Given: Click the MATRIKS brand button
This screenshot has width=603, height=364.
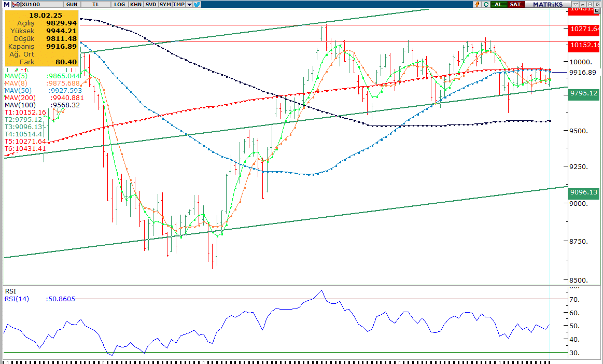Looking at the screenshot, I should pyautogui.click(x=548, y=4).
